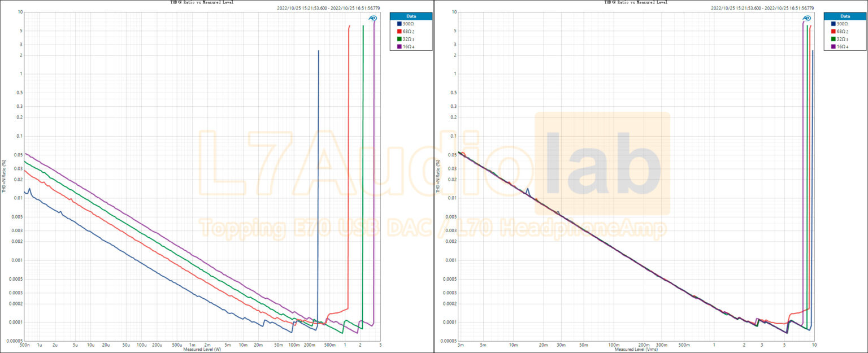Screen dimensions: 868x353
Task: Select the '32Ω 3' label in watts graph legend
Action: pos(409,39)
